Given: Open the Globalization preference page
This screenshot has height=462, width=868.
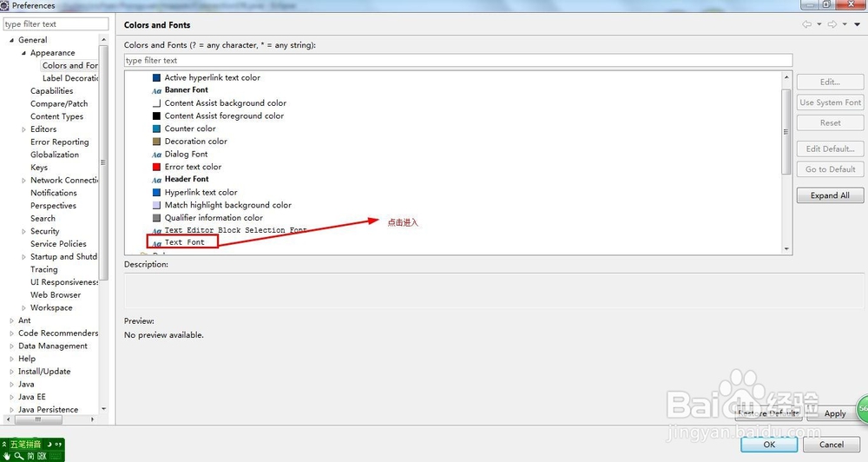Looking at the screenshot, I should tap(54, 155).
